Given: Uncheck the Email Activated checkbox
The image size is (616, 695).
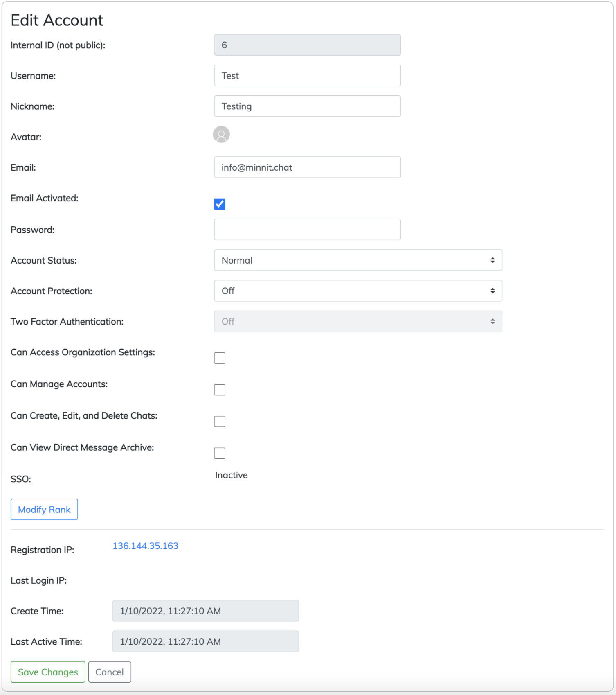Looking at the screenshot, I should click(x=220, y=204).
